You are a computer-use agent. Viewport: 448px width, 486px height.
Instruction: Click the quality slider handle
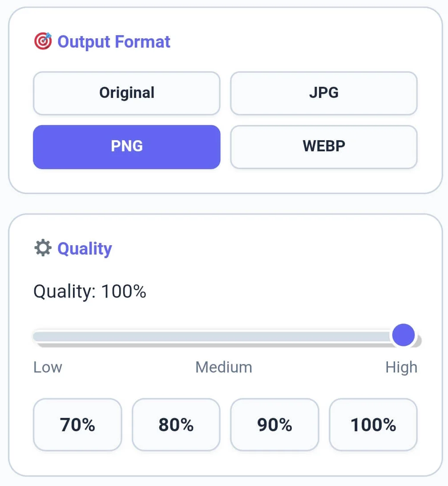point(403,335)
